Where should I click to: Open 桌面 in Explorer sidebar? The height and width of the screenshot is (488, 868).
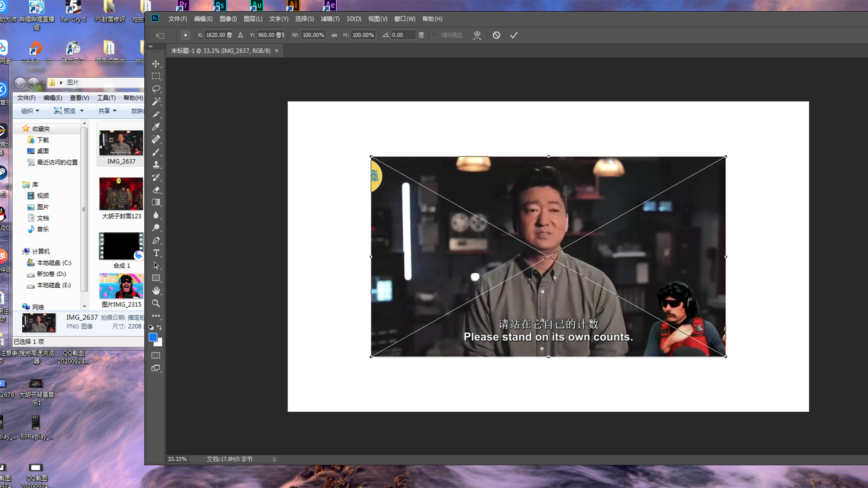pos(43,151)
